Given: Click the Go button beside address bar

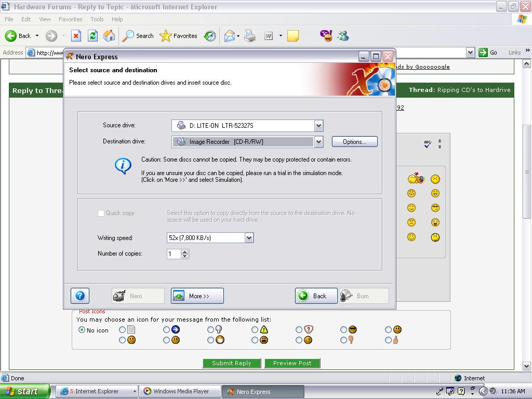Looking at the screenshot, I should [488, 52].
